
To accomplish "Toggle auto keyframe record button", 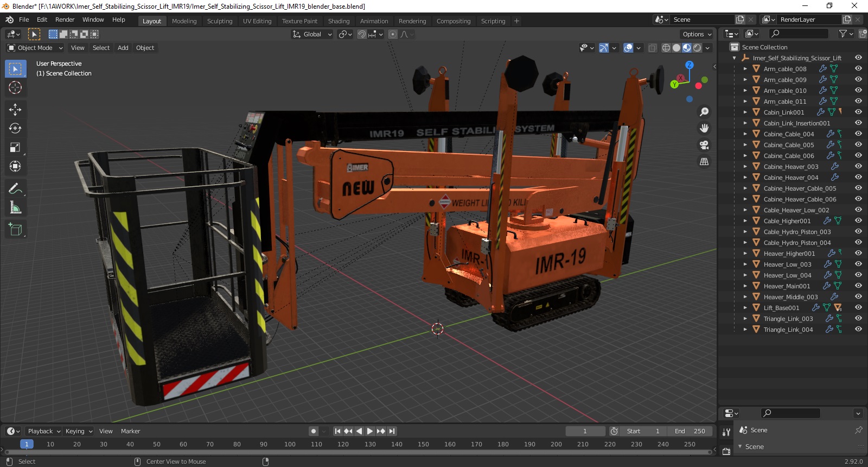I will pyautogui.click(x=314, y=431).
